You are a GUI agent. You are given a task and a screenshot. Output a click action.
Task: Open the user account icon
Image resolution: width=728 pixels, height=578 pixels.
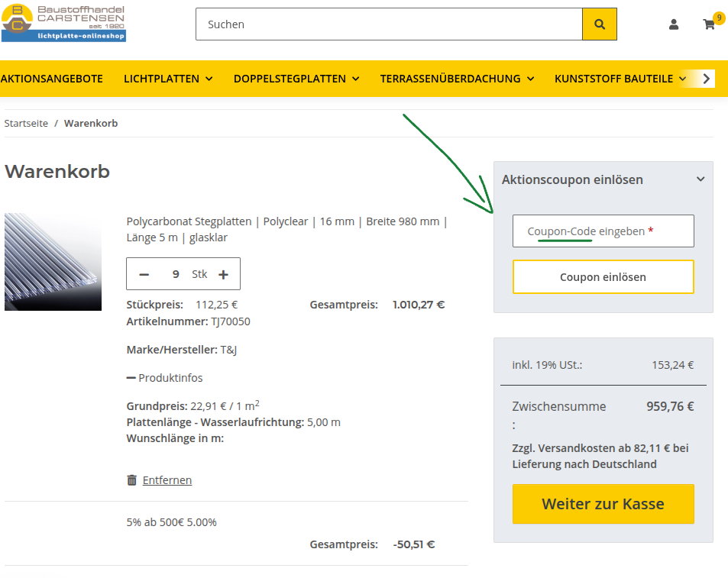click(x=673, y=24)
